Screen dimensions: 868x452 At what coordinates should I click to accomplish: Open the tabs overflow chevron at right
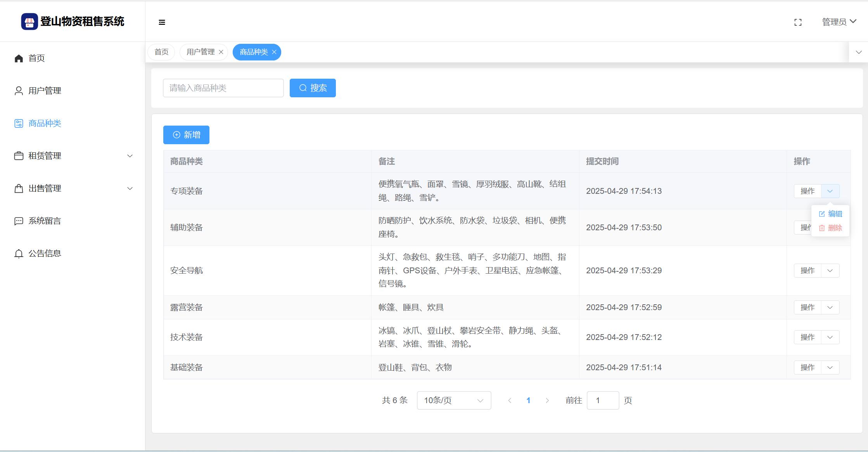tap(859, 52)
